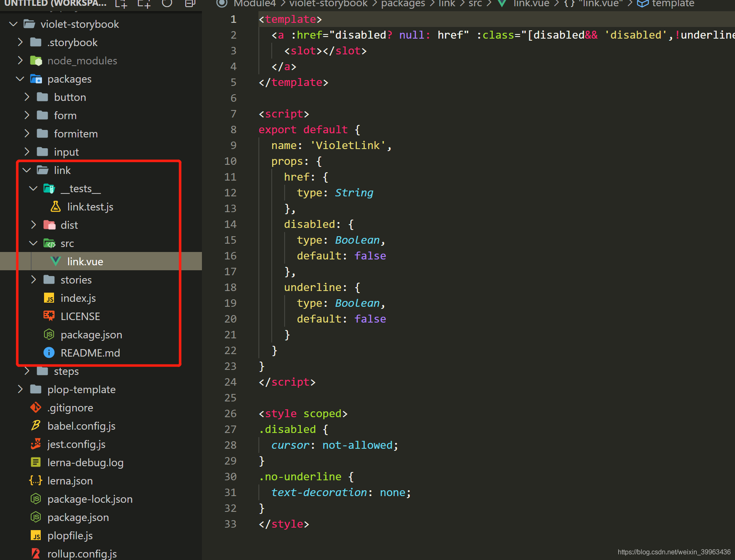Open README.md file
735x560 pixels.
[90, 353]
